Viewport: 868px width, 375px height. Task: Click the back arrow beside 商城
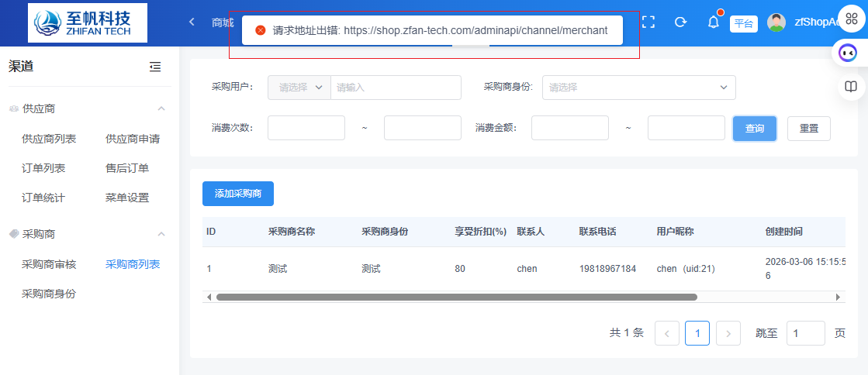[192, 22]
